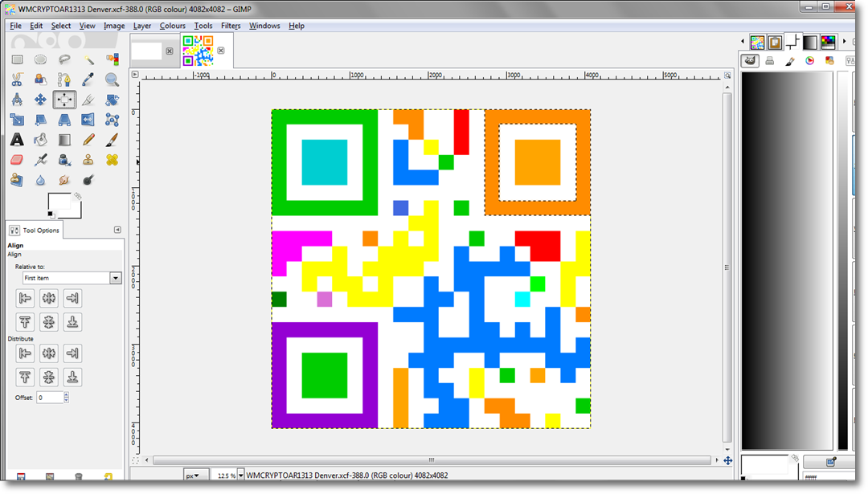Select the Eraser tool
Screen dimensions: 868x494
pos(17,160)
